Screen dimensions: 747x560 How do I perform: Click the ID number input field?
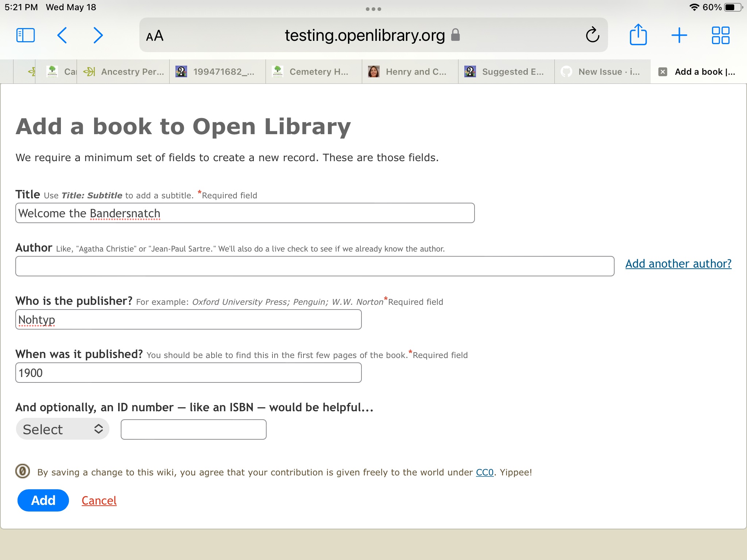point(194,429)
